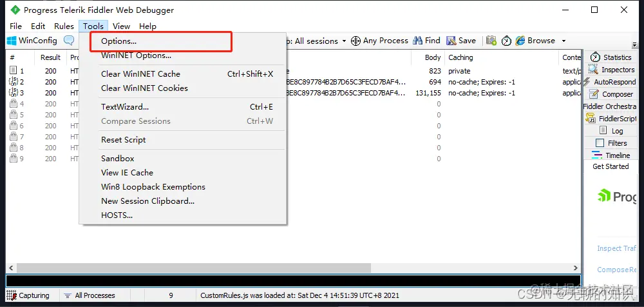Click the WinConfig Windows logo icon
644x307 pixels.
tap(12, 41)
